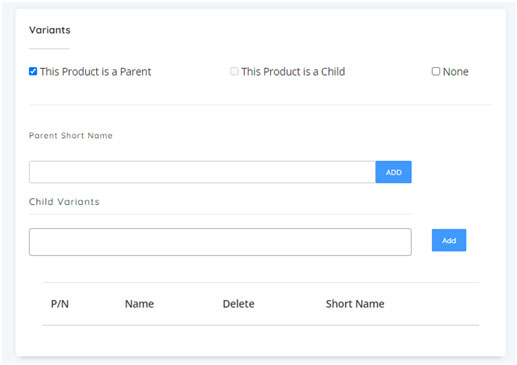Click the P/N column header
517x365 pixels.
pos(60,304)
